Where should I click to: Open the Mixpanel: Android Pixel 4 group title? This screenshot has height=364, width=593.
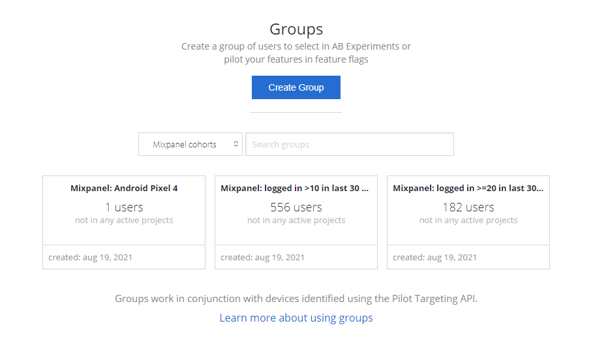click(124, 188)
